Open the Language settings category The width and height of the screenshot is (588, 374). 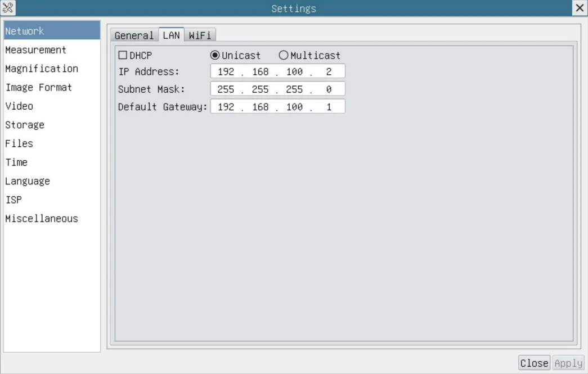pyautogui.click(x=52, y=181)
